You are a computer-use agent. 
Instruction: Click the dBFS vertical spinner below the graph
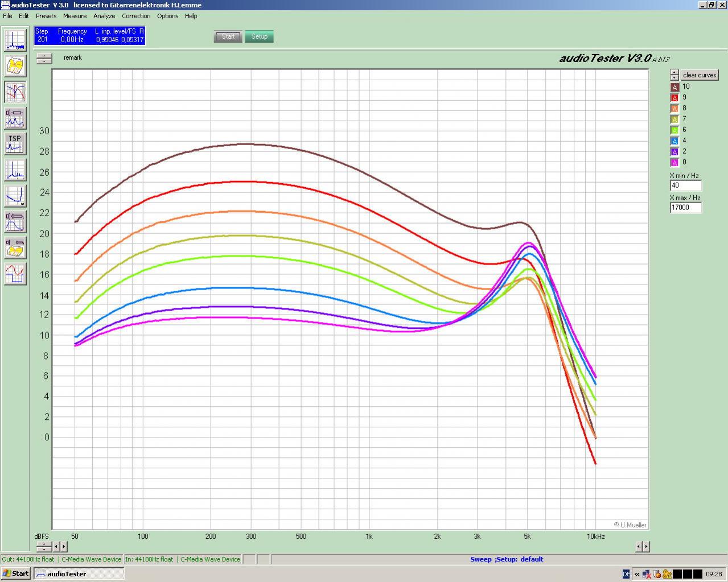44,546
